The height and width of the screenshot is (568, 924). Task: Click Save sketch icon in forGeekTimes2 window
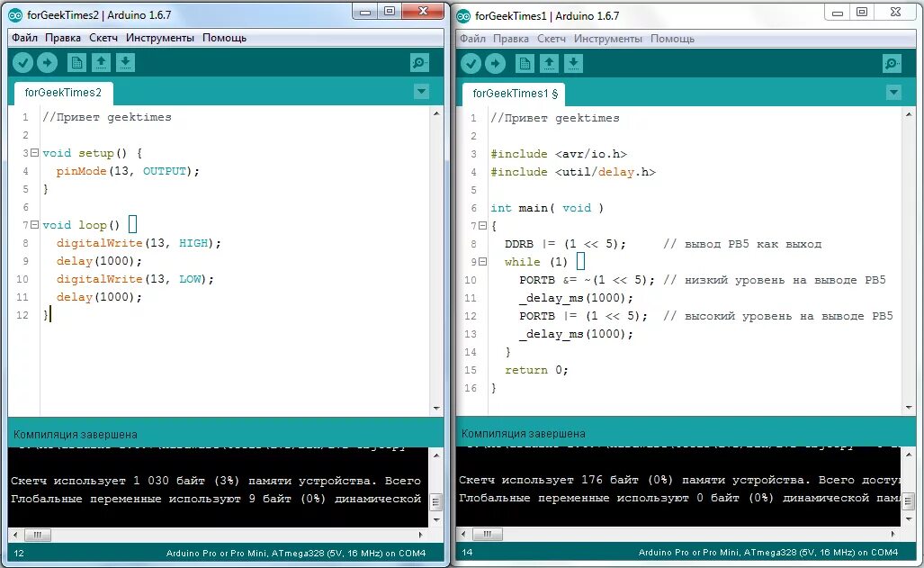click(126, 62)
